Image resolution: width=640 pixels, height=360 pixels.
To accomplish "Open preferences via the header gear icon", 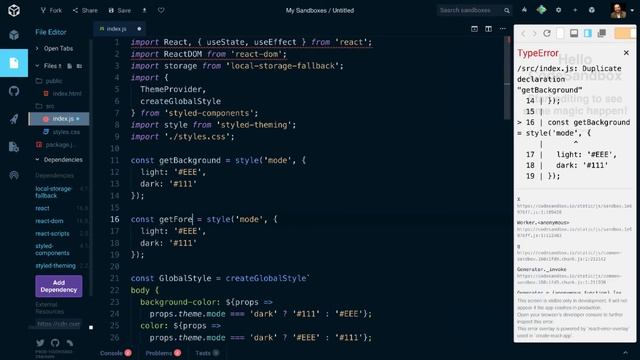I will pos(558,10).
